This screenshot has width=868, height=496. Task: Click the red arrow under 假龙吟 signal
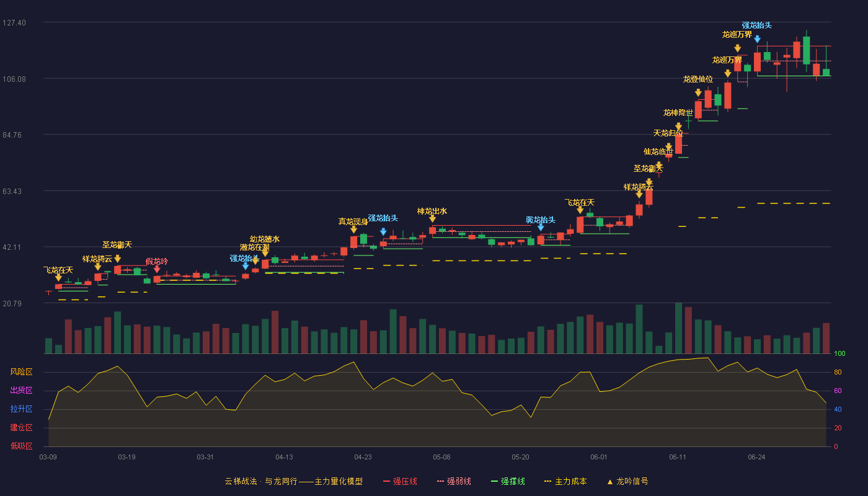click(x=157, y=269)
